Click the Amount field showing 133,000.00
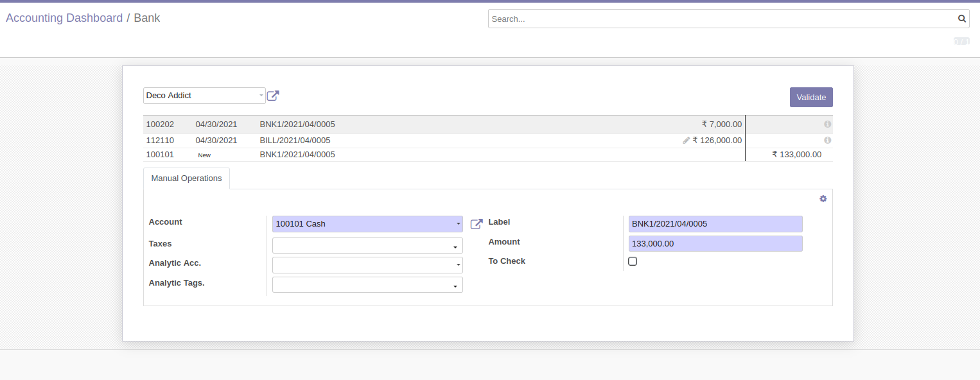This screenshot has height=380, width=980. click(x=715, y=244)
